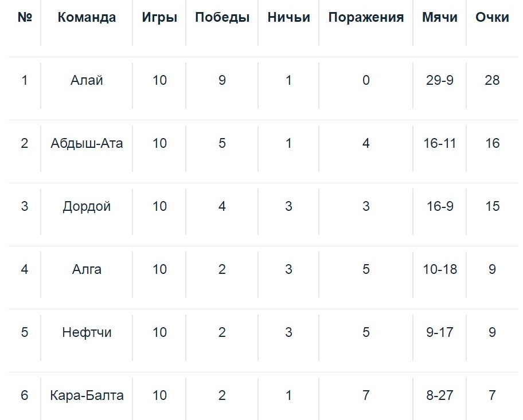Click the Мячи column header
This screenshot has height=420, width=523.
point(440,18)
